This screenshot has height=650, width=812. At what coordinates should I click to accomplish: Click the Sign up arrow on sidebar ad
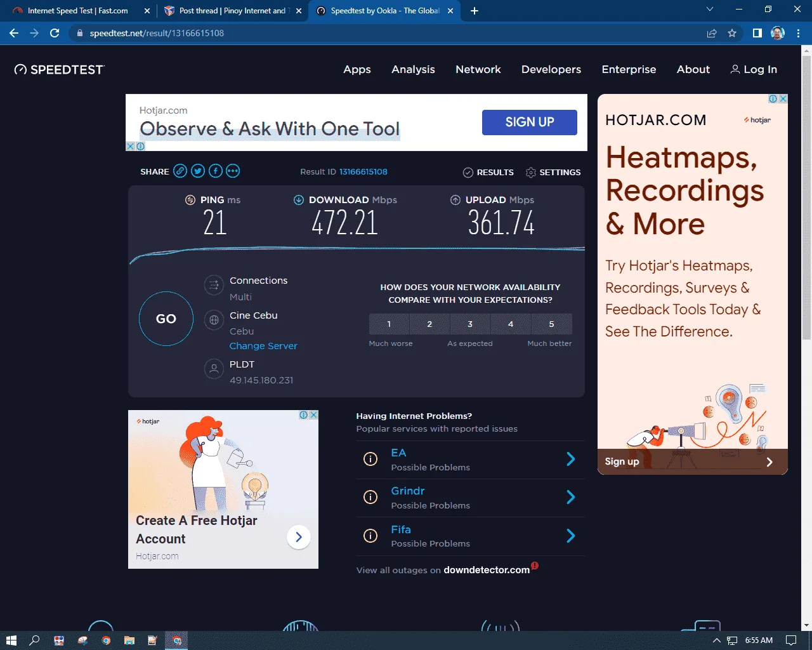click(769, 461)
